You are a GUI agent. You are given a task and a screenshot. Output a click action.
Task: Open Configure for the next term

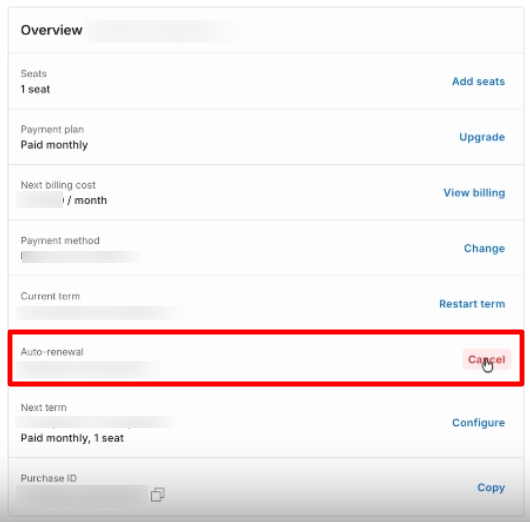478,423
